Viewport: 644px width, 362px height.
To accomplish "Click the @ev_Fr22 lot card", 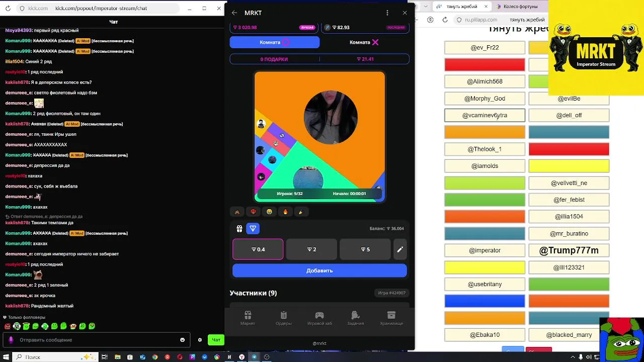I will (485, 48).
